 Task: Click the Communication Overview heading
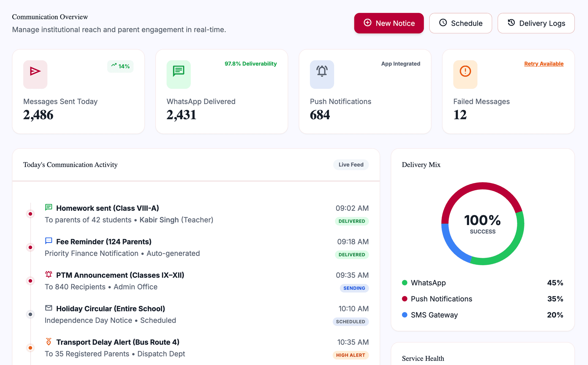[x=50, y=17]
